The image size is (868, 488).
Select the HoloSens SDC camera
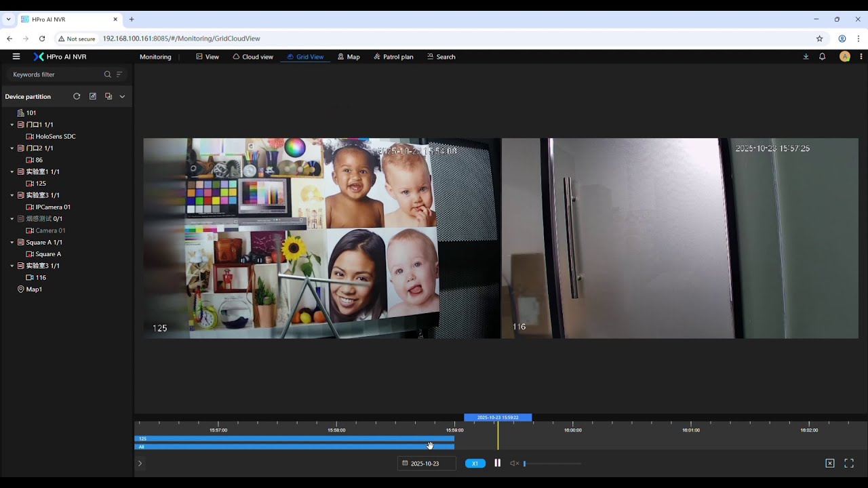click(50, 136)
